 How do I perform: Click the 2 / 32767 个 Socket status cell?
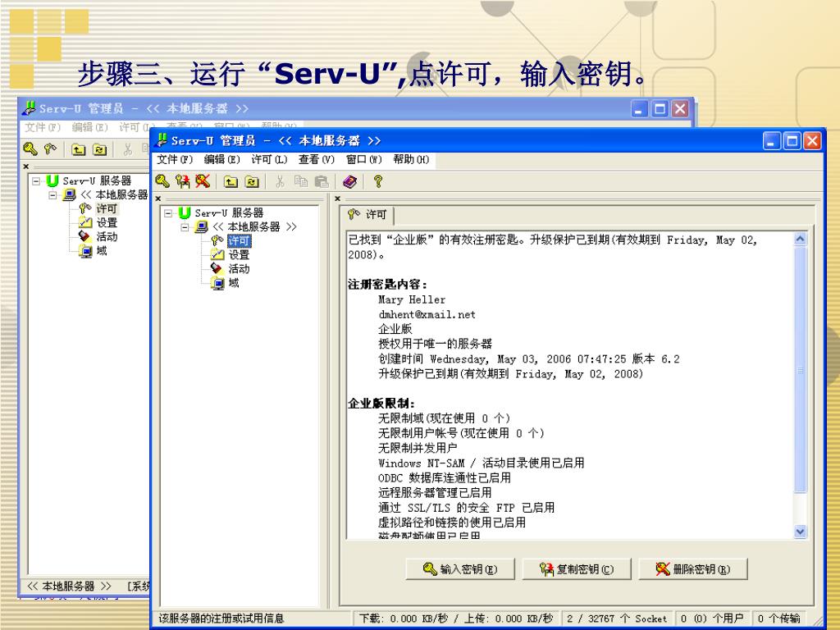(x=616, y=619)
